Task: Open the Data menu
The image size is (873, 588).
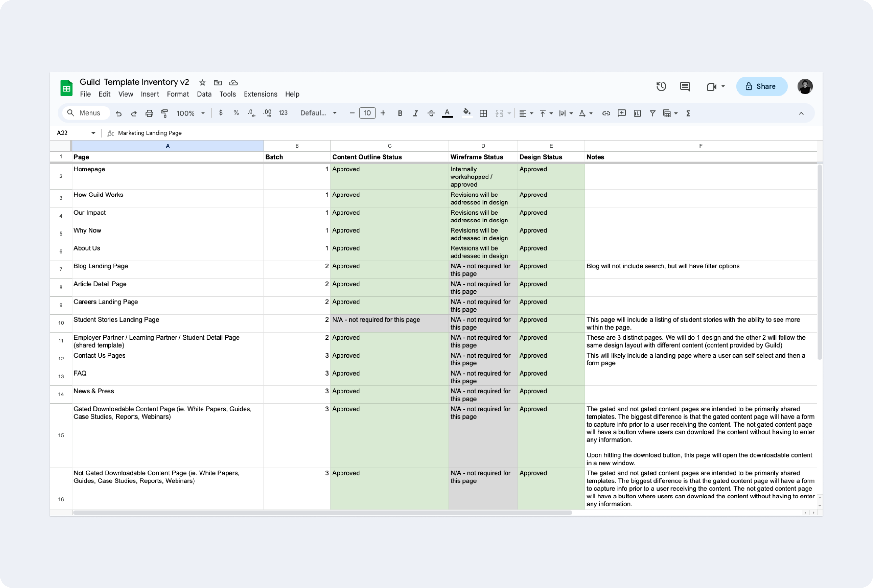Action: click(204, 94)
